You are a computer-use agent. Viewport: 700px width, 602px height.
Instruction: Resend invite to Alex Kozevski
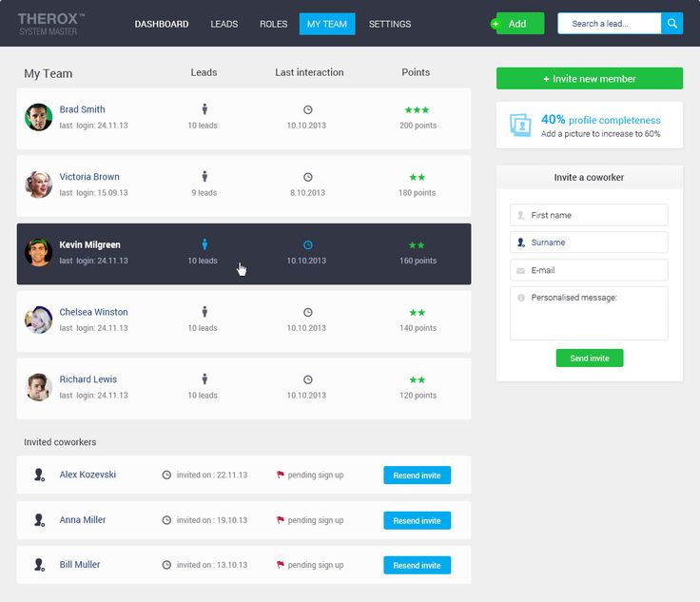(x=417, y=476)
